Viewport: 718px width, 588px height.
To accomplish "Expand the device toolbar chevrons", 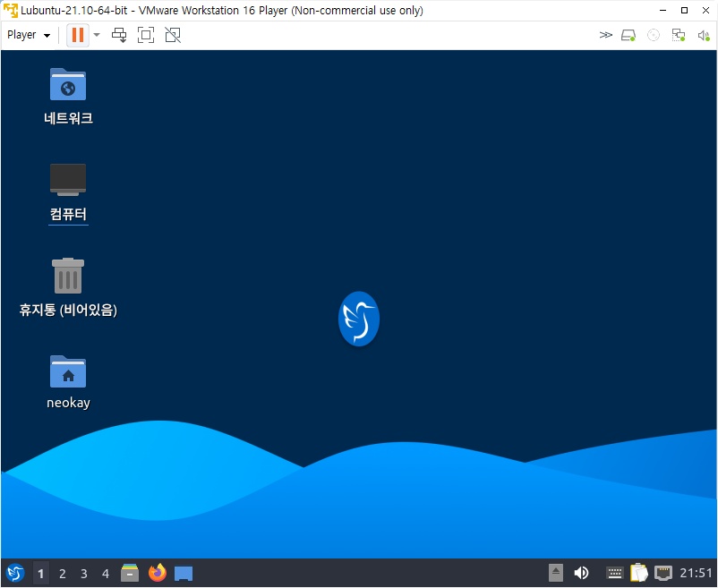I will (x=605, y=35).
